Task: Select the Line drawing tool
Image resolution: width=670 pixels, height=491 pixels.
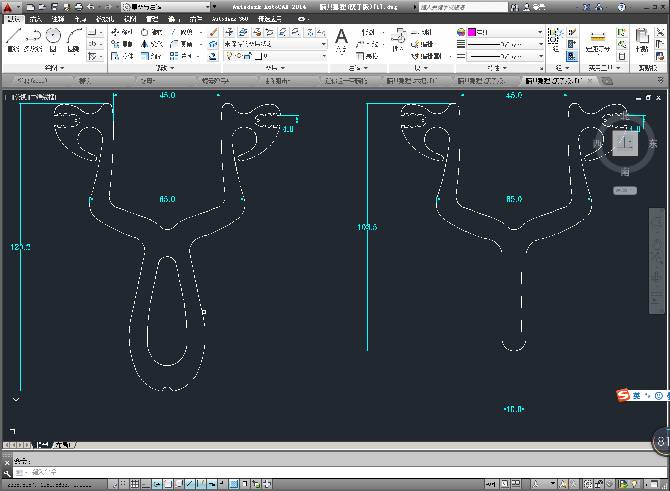Action: point(13,39)
